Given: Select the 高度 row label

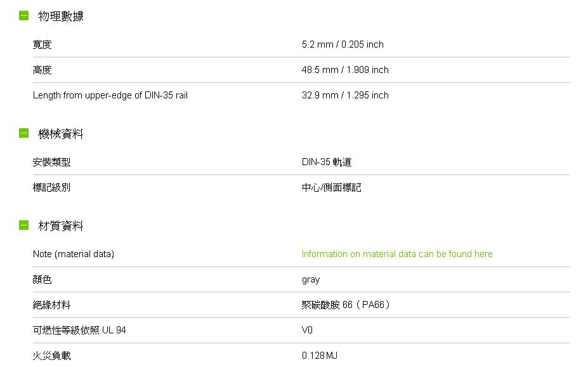Looking at the screenshot, I should [x=42, y=70].
